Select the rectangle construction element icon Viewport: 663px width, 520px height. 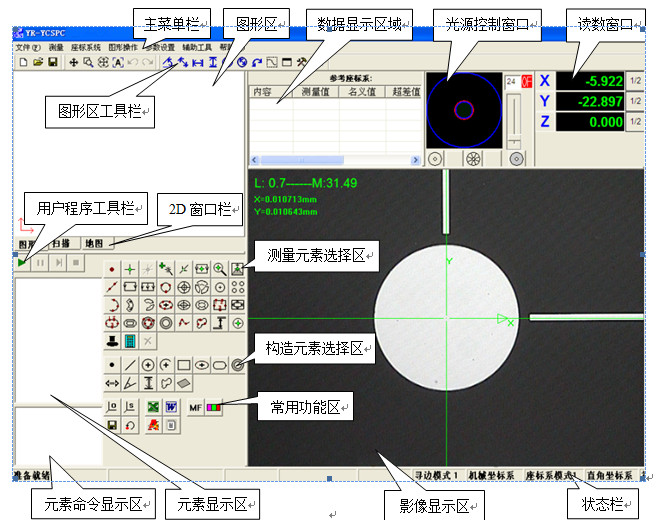click(x=183, y=365)
